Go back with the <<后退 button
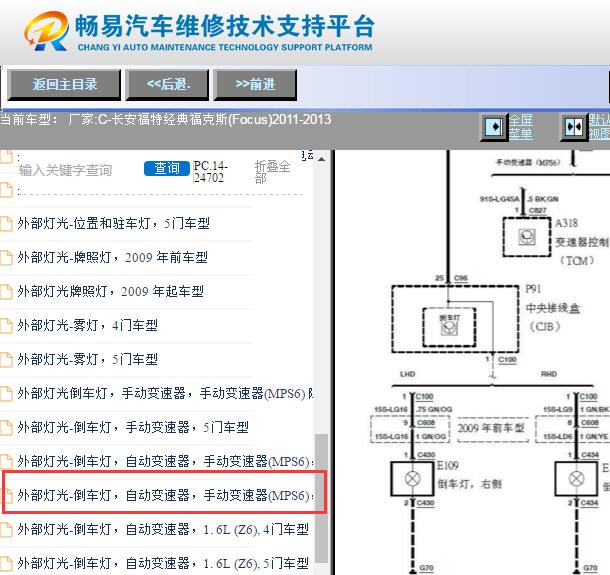610x575 pixels. 167,84
